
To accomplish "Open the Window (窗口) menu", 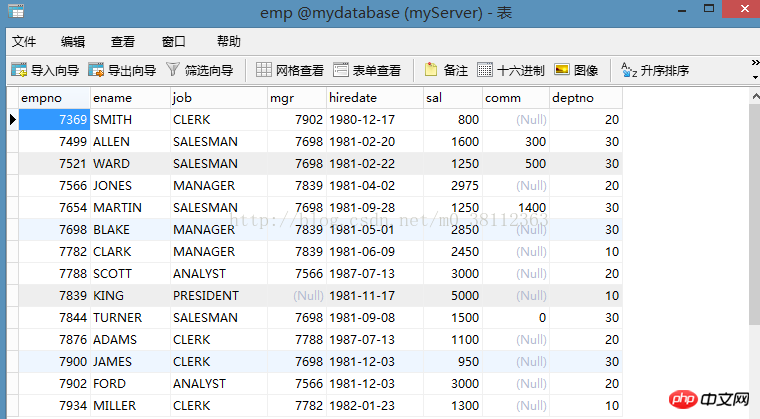I will coord(174,42).
